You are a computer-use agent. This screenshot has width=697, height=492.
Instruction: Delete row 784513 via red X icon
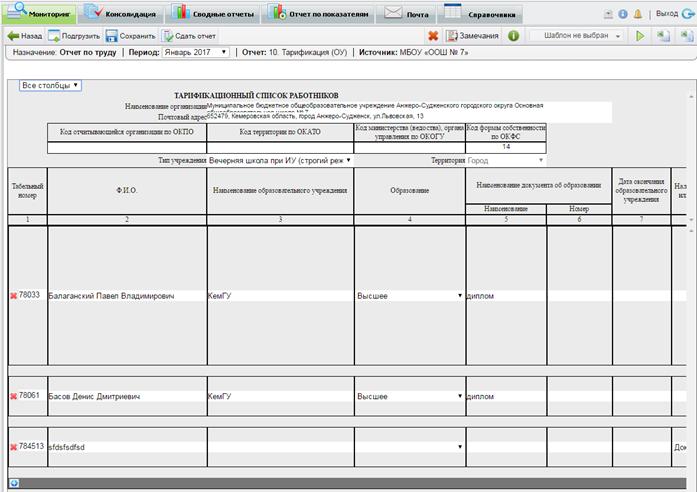click(x=13, y=446)
